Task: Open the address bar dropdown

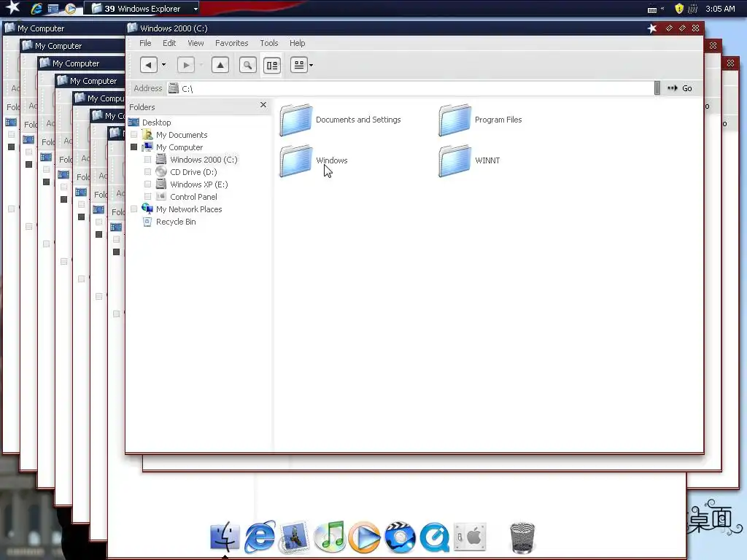Action: coord(657,88)
